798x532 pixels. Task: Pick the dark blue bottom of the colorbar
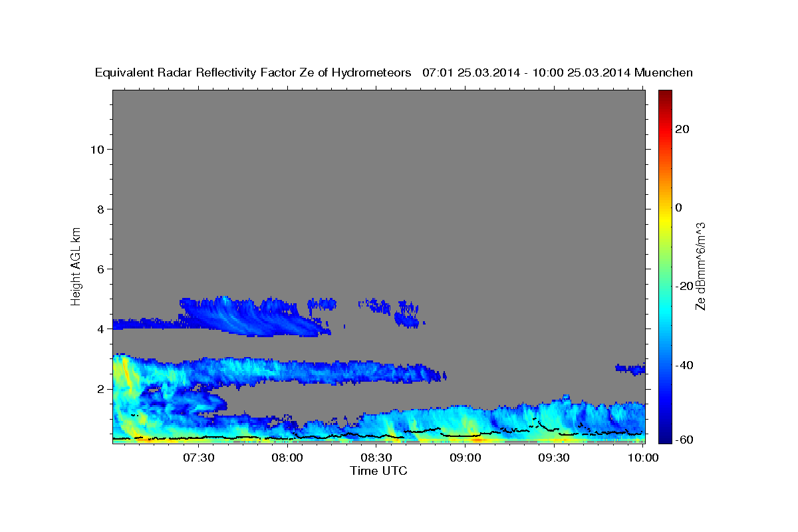tap(666, 437)
